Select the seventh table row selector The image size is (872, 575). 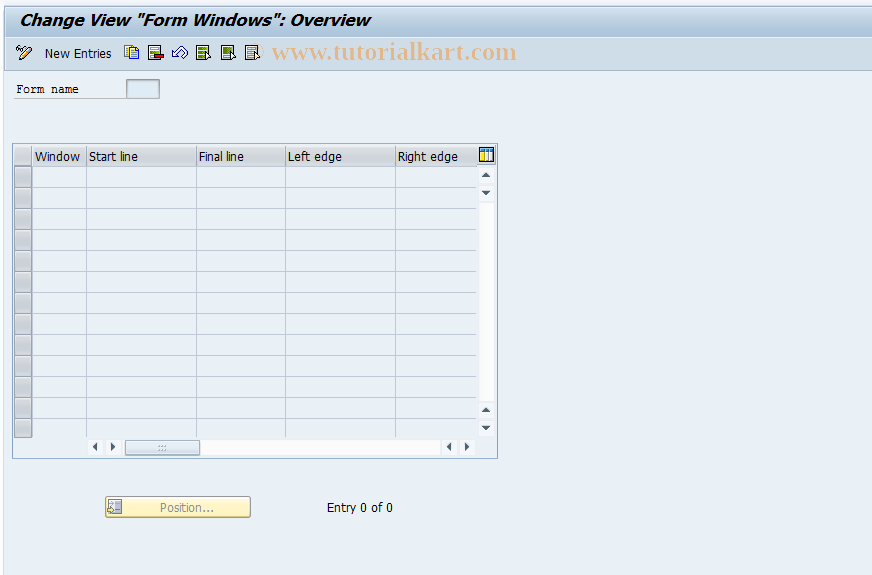pos(23,303)
